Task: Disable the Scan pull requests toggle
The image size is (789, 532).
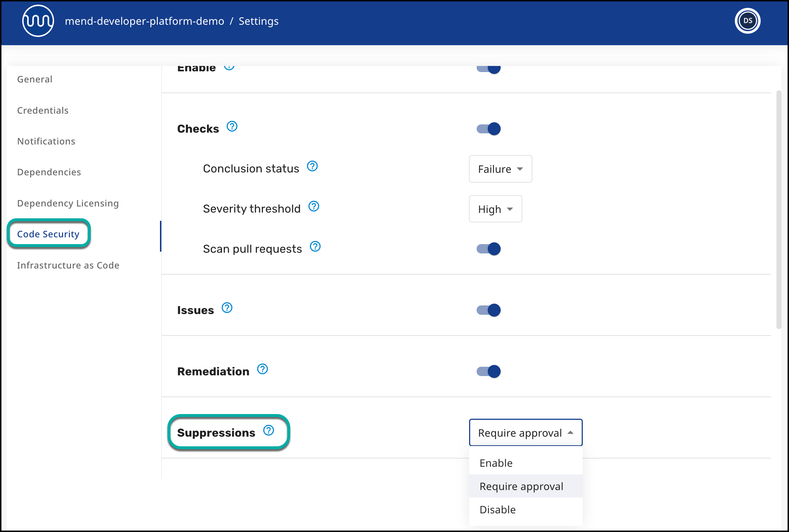Action: 488,249
